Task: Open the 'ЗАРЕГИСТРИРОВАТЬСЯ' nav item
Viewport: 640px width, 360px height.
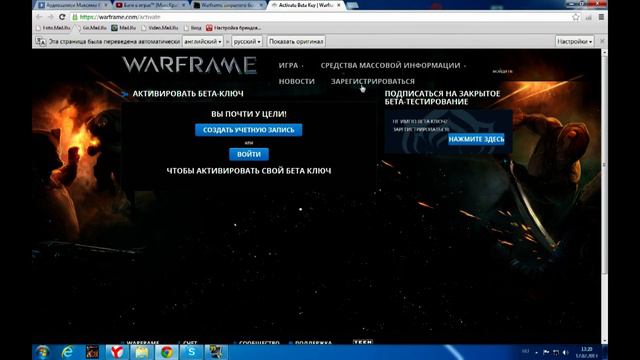Action: (x=373, y=81)
